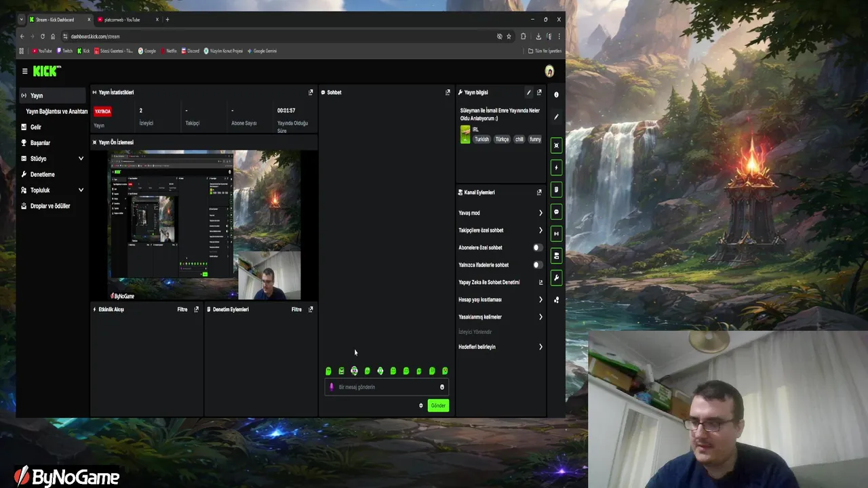868x488 pixels.
Task: Open Tüm Yer İşaretleri bookmarks folder
Action: click(x=545, y=51)
